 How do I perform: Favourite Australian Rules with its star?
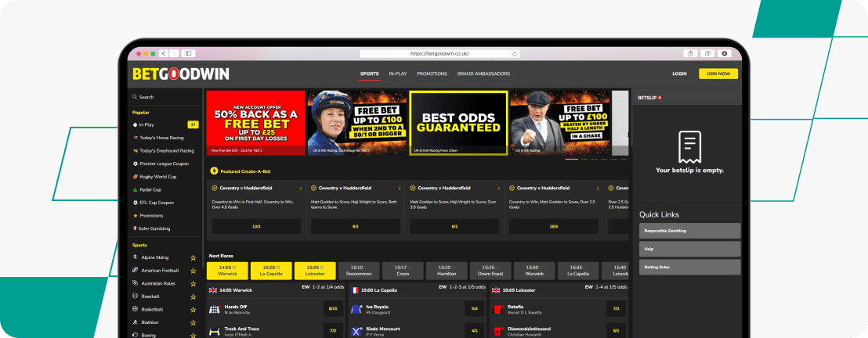193,284
